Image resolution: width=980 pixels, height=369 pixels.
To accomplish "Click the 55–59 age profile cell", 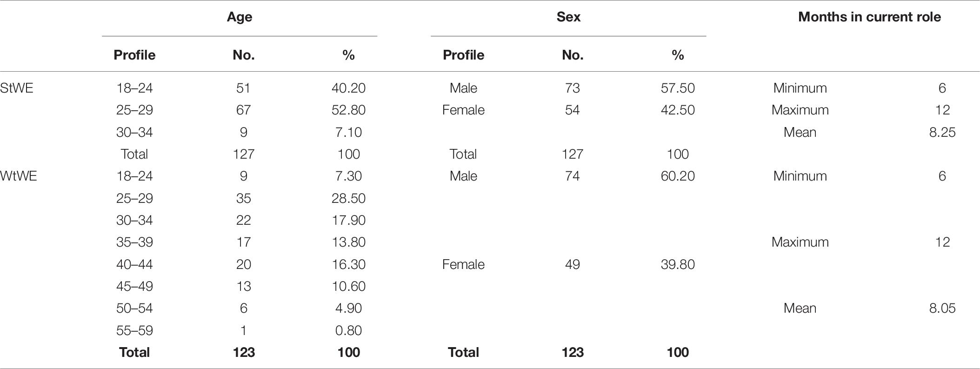I will coord(134,330).
